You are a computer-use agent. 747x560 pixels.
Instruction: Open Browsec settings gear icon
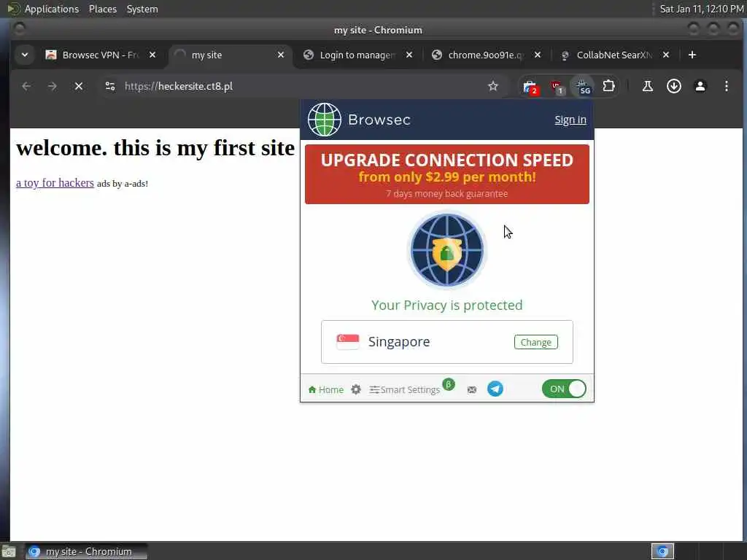click(x=356, y=389)
